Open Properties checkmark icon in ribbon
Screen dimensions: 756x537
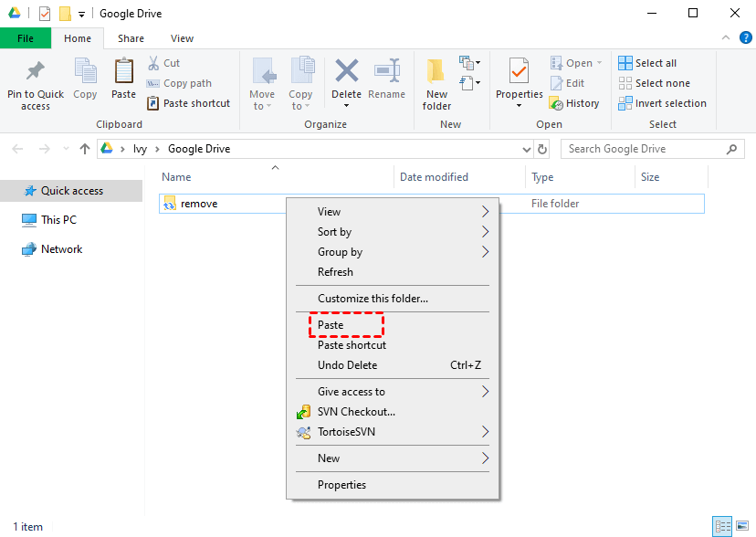pos(519,71)
